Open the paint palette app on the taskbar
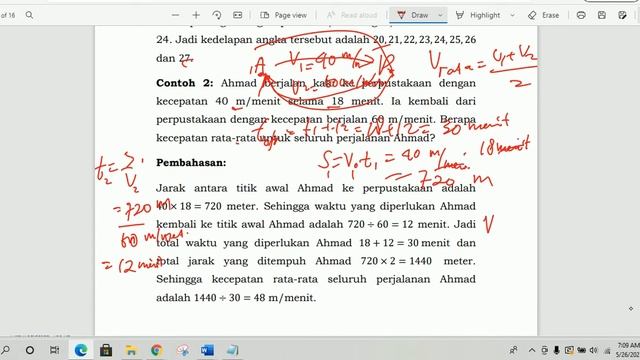The height and width of the screenshot is (360, 640). pyautogui.click(x=183, y=350)
